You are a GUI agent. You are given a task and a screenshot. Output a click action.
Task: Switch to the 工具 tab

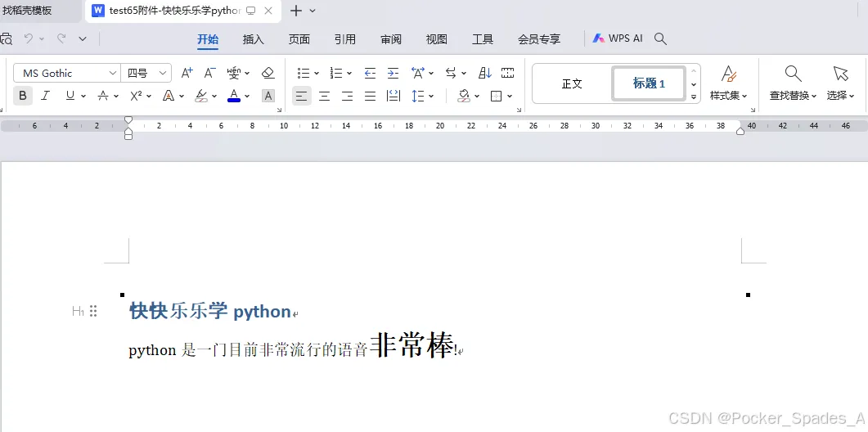[482, 39]
